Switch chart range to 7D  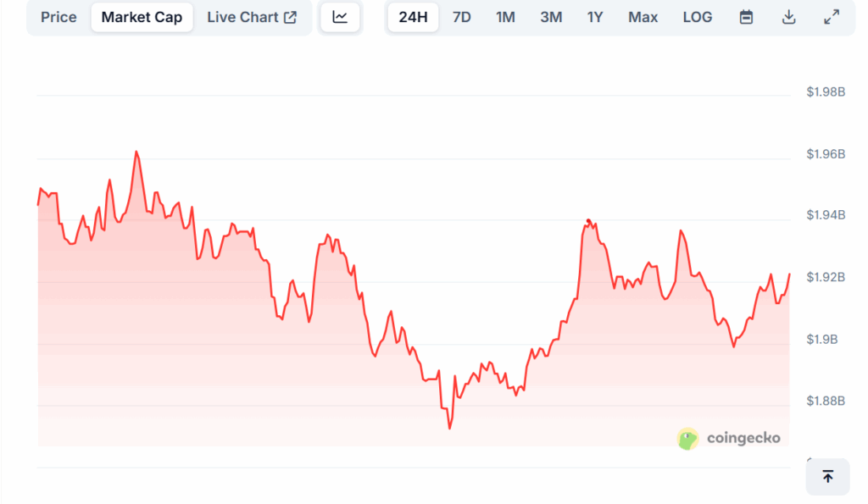coord(462,17)
